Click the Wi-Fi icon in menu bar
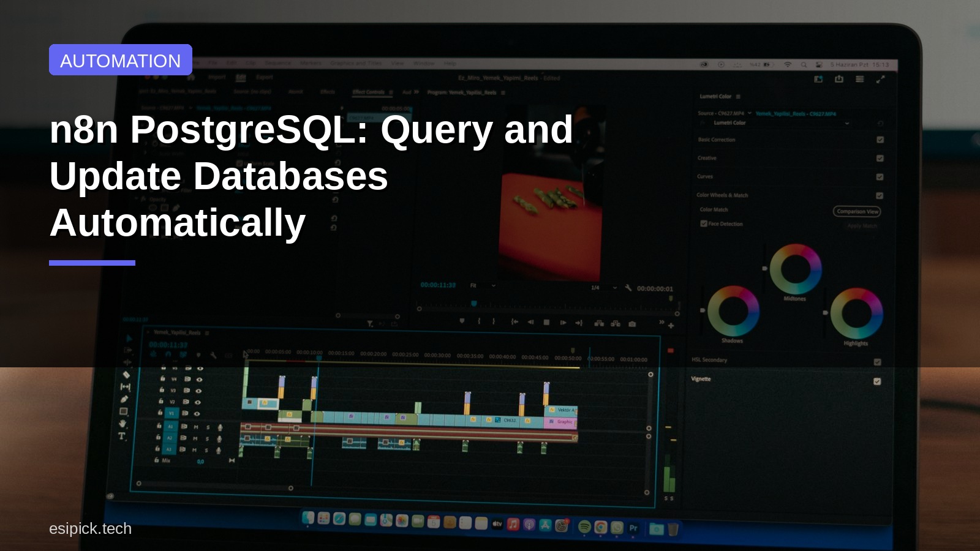The image size is (980, 551). tap(788, 64)
